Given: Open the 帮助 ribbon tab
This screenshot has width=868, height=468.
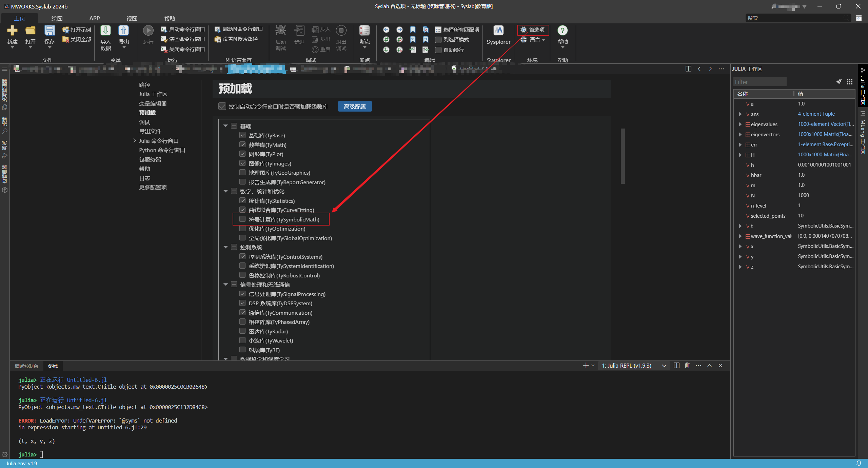Looking at the screenshot, I should pyautogui.click(x=170, y=18).
